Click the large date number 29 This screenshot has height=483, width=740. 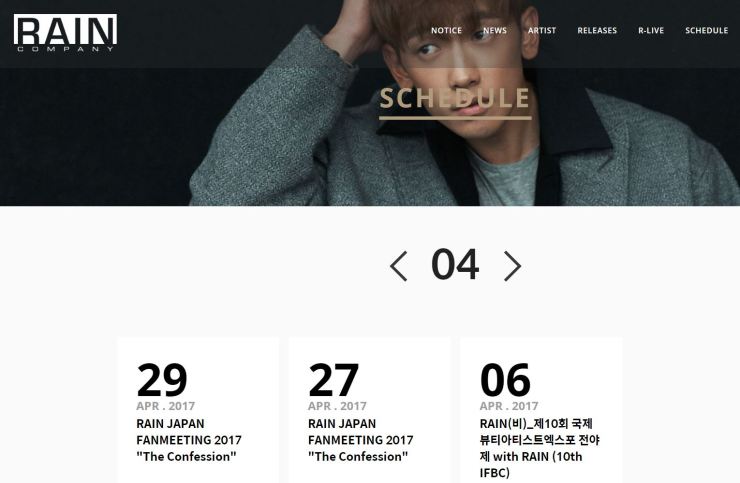point(162,380)
